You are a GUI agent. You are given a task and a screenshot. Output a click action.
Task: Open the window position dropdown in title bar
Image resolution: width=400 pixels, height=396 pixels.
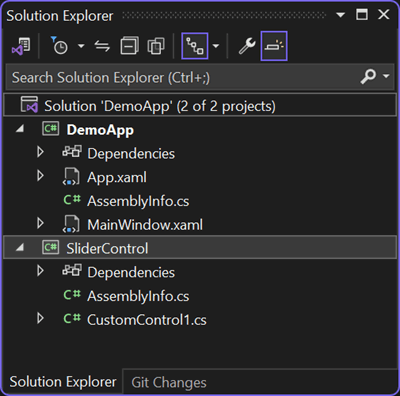340,15
